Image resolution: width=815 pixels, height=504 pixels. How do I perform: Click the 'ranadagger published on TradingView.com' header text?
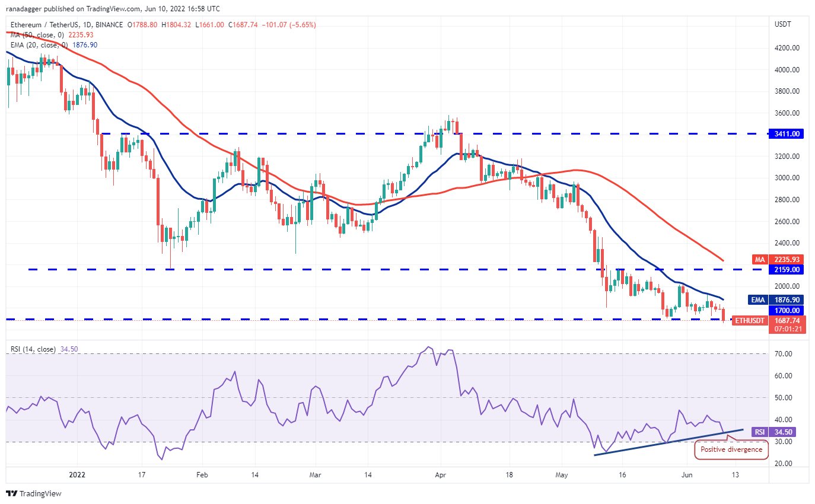87,9
